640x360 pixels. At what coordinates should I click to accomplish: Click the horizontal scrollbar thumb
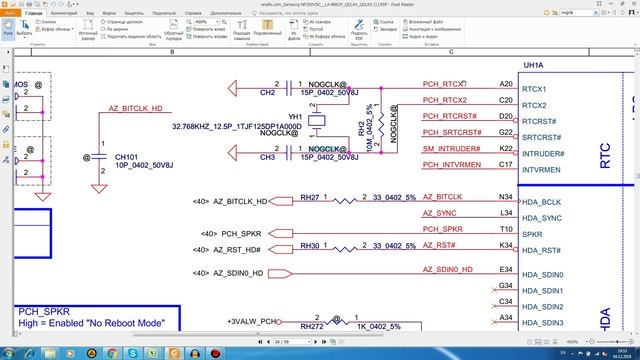point(258,334)
